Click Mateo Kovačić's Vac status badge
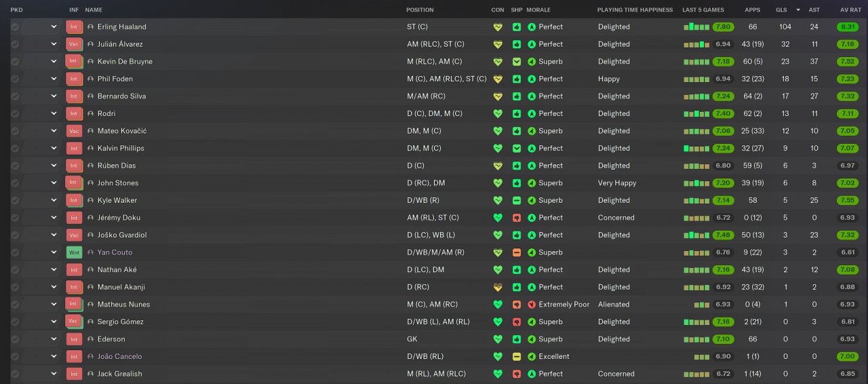 pyautogui.click(x=74, y=131)
